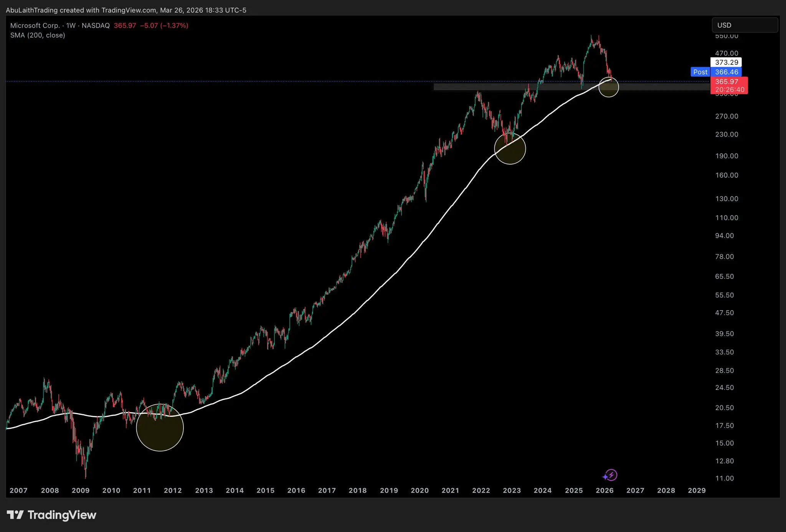Image resolution: width=786 pixels, height=532 pixels.
Task: Click the NASDAQ exchange label in legend
Action: 96,25
